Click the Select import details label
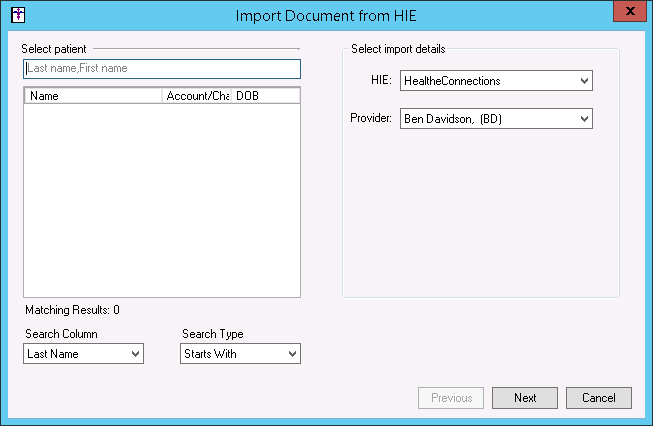The height and width of the screenshot is (426, 653). coord(398,49)
